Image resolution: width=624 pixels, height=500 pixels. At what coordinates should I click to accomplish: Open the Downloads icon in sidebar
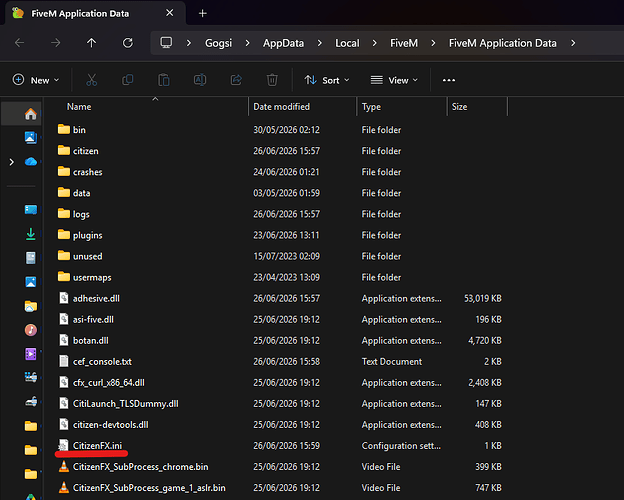(x=31, y=234)
